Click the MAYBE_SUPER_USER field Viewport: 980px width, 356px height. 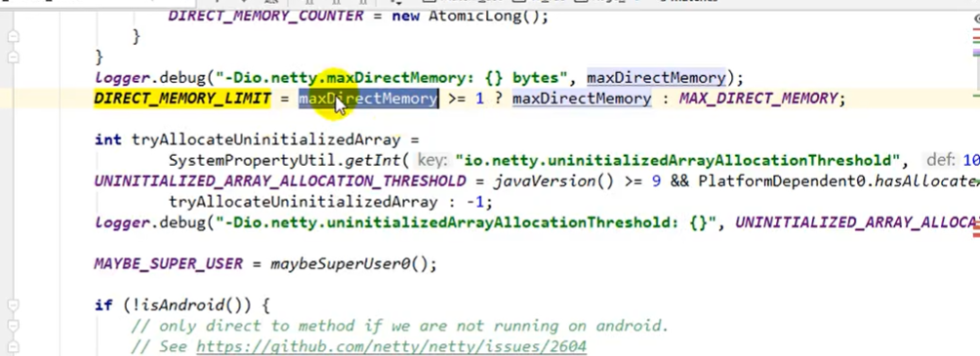click(x=168, y=263)
